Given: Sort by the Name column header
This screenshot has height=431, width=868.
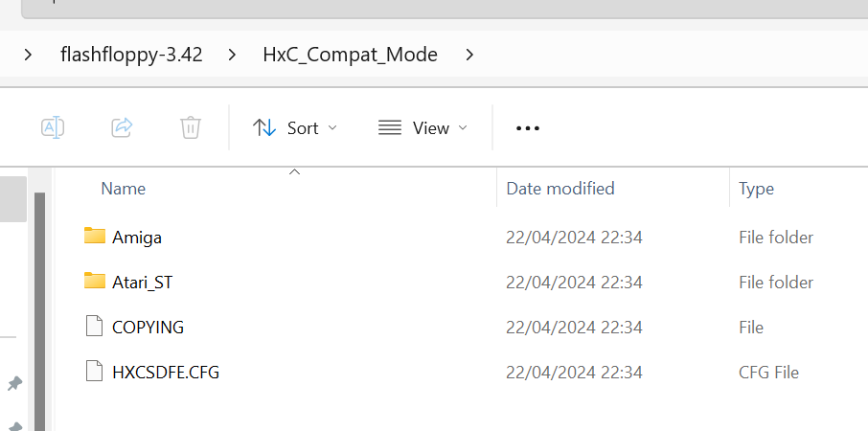Looking at the screenshot, I should (123, 189).
